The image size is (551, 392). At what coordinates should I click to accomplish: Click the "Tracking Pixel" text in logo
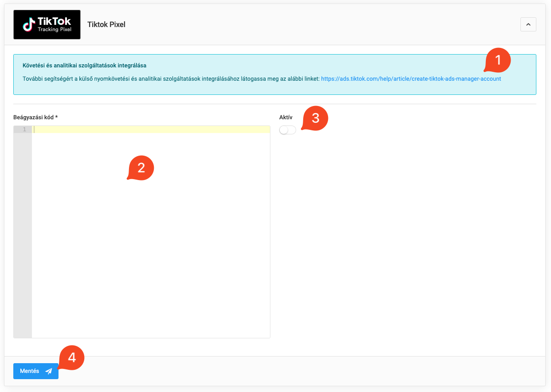coord(55,29)
